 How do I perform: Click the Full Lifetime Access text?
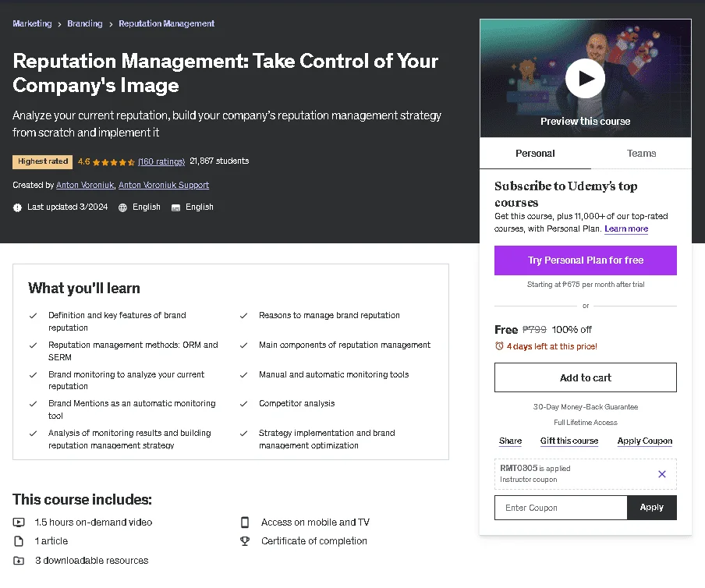[x=586, y=423]
